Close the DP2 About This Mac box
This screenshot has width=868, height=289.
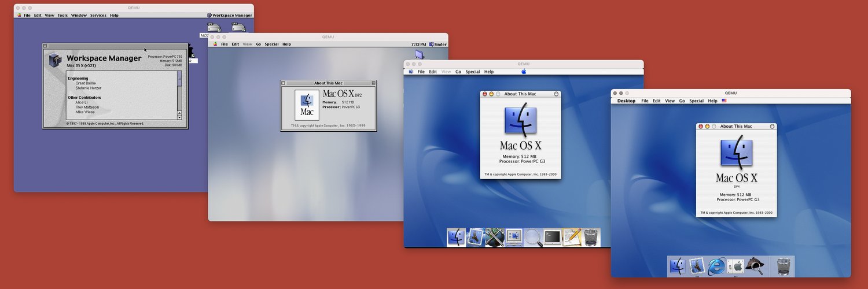click(284, 83)
